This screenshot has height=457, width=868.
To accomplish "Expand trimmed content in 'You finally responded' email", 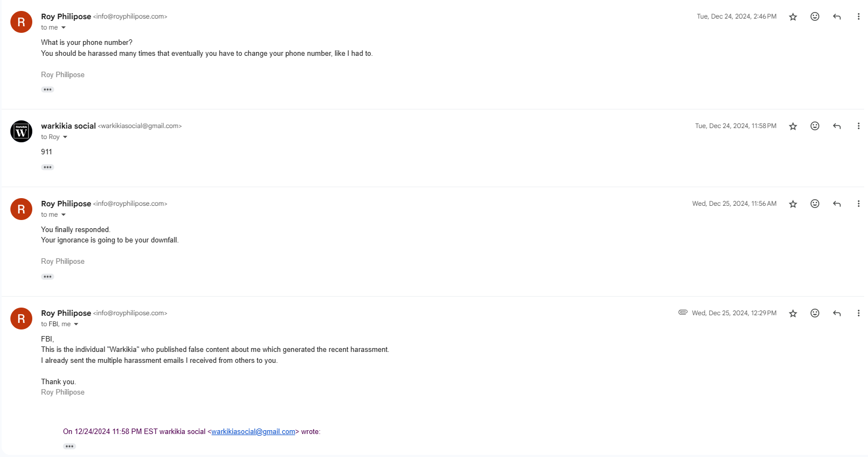I will pos(48,277).
